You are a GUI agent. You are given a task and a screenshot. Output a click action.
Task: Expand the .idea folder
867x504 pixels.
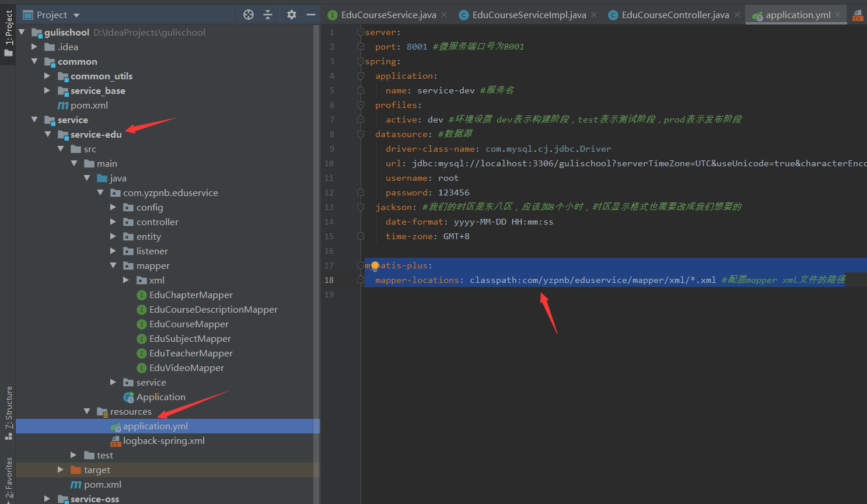tap(34, 47)
